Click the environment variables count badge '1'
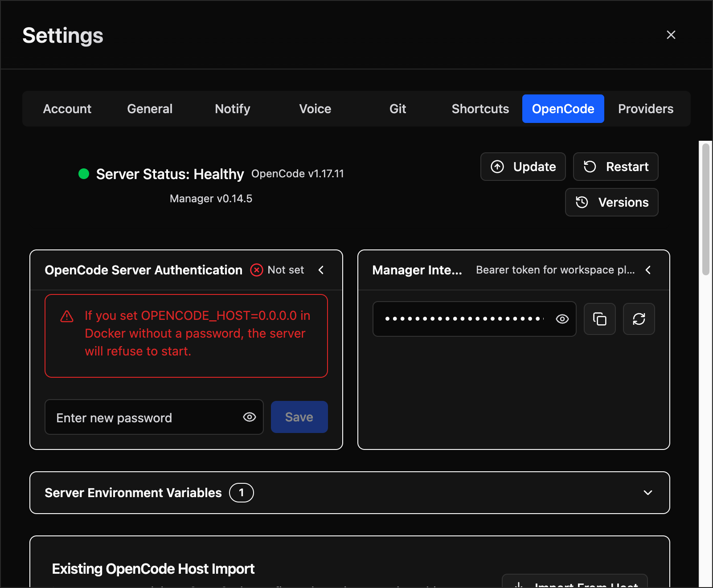The image size is (713, 588). point(242,493)
